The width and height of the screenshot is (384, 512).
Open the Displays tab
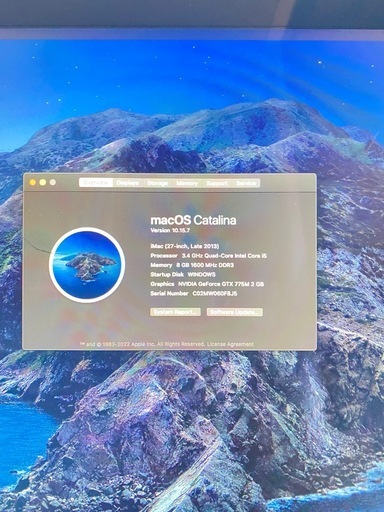(x=127, y=183)
